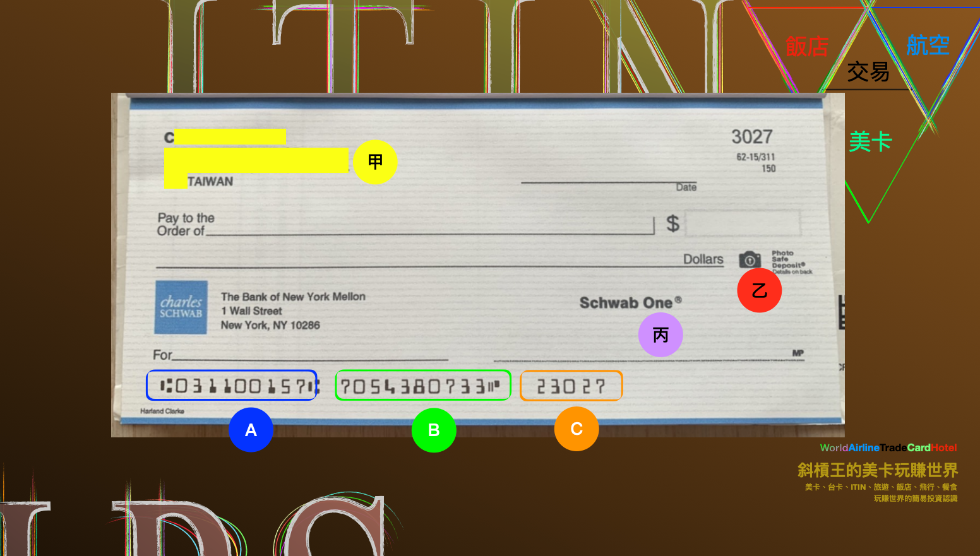
Task: Click the 62-15/311 fraction code
Action: point(755,157)
